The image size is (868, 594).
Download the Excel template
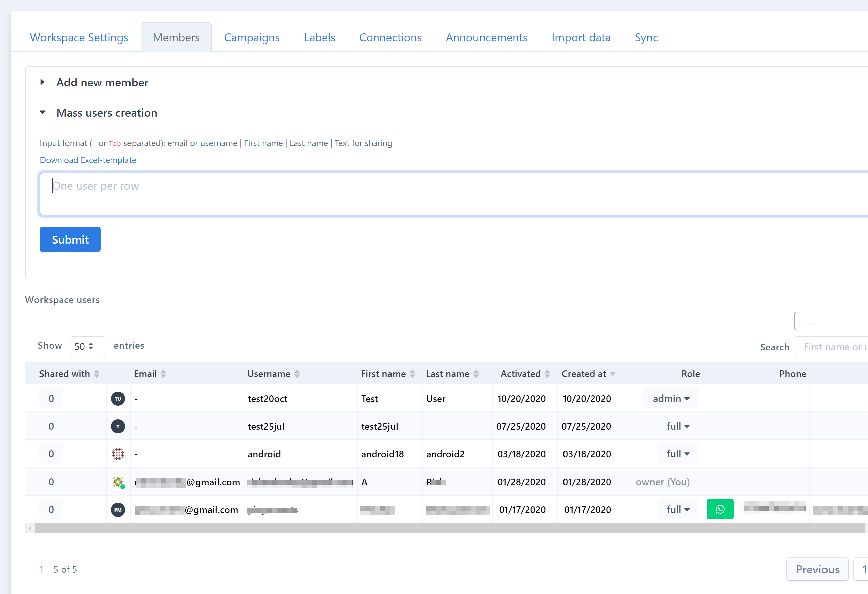click(x=88, y=160)
